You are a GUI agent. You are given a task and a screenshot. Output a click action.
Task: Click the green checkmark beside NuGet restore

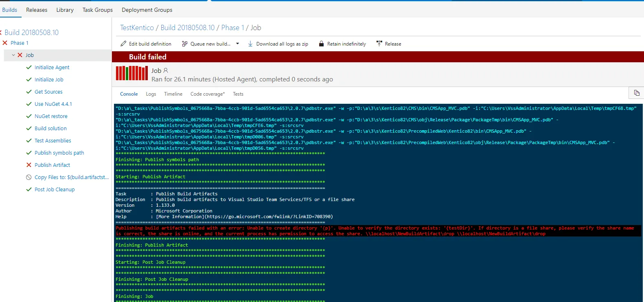click(x=29, y=116)
